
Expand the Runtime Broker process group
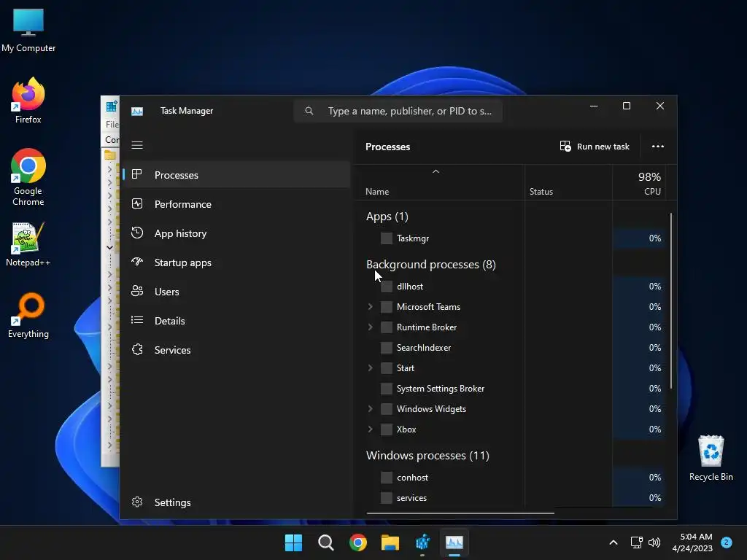tap(370, 327)
